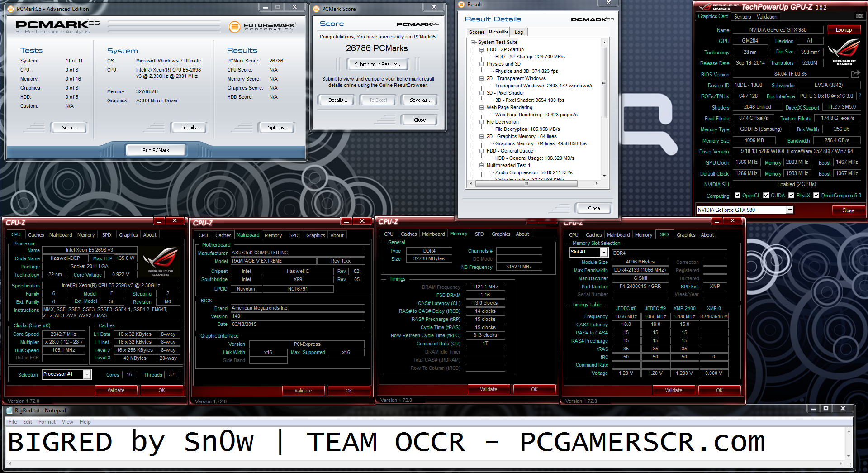
Task: Collapse the File Decryption node
Action: click(x=482, y=122)
